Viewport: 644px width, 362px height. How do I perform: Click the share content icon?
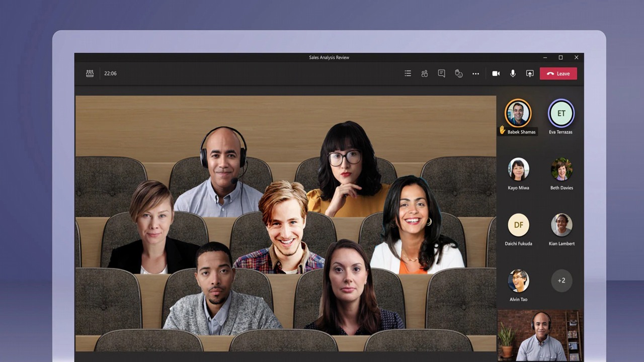point(530,73)
